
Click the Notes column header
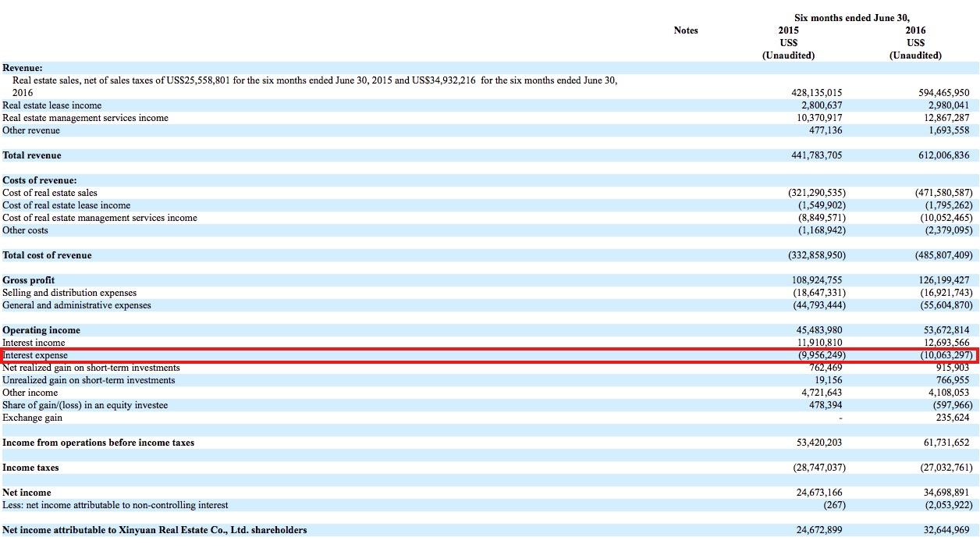(x=686, y=30)
